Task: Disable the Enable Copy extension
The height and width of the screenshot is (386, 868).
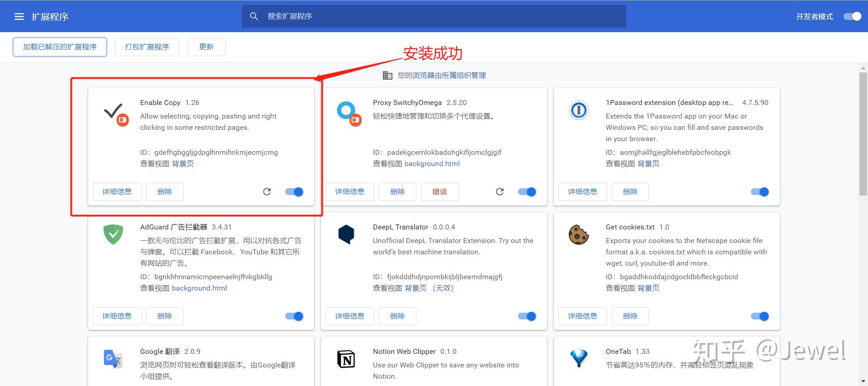Action: point(294,192)
